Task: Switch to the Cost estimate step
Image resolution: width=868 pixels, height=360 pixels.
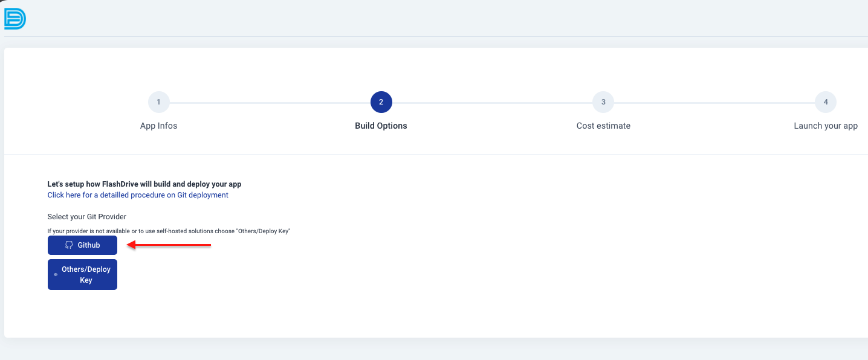Action: click(603, 126)
